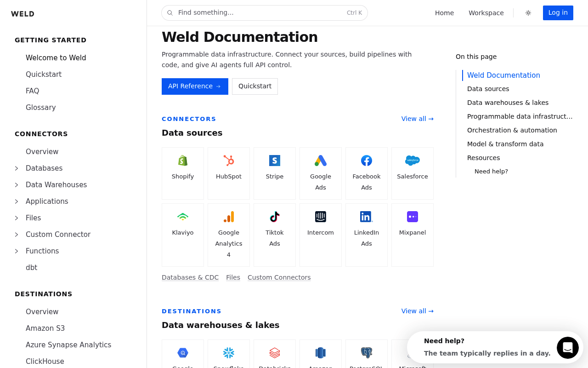Open the Amazon Redshift destination icon

tap(321, 353)
